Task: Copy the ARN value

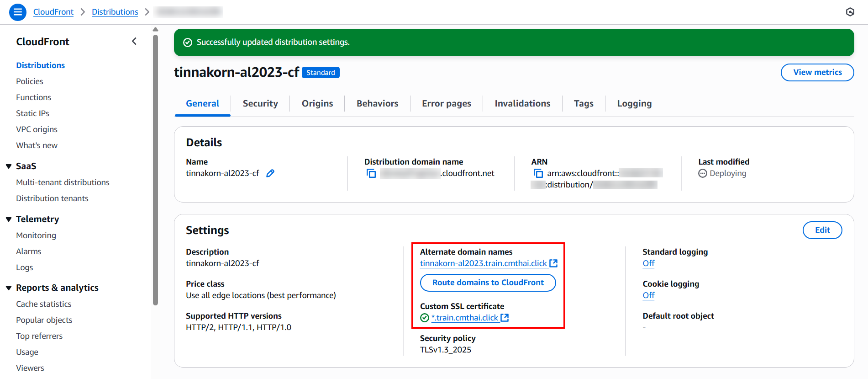Action: [538, 173]
